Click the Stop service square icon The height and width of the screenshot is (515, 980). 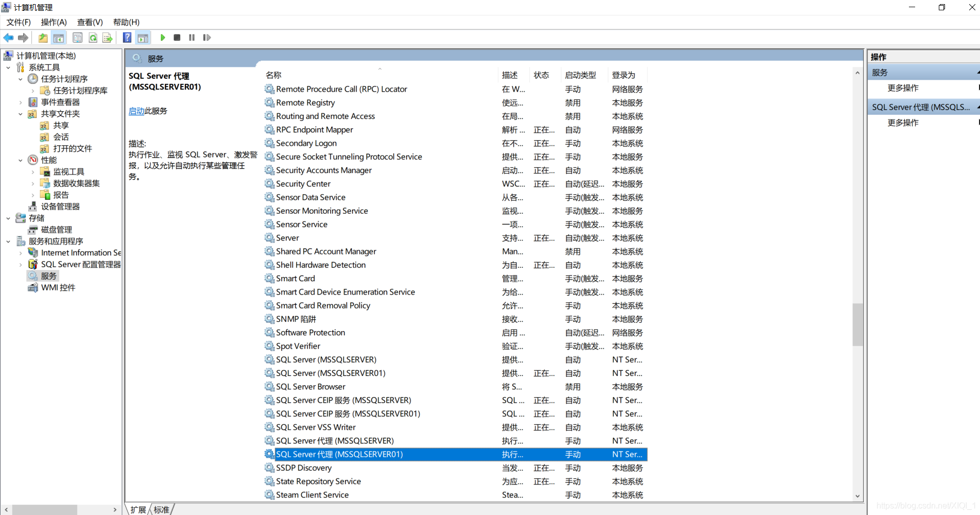[x=177, y=38]
